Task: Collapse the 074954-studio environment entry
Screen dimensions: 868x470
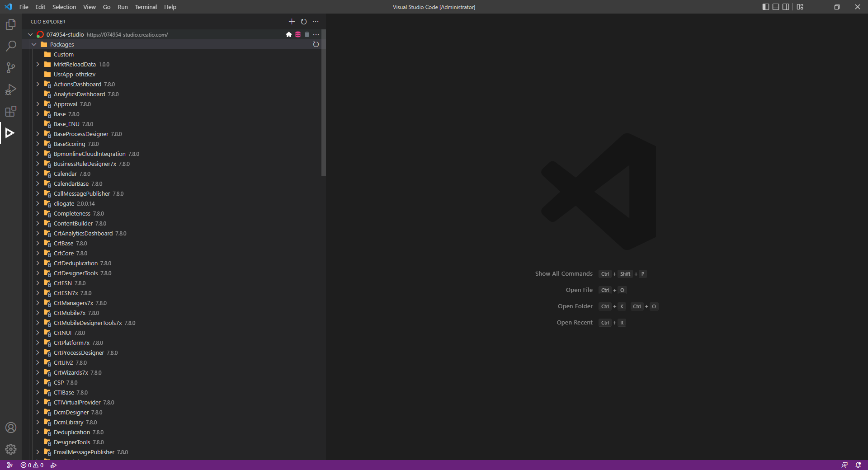Action: [x=30, y=34]
